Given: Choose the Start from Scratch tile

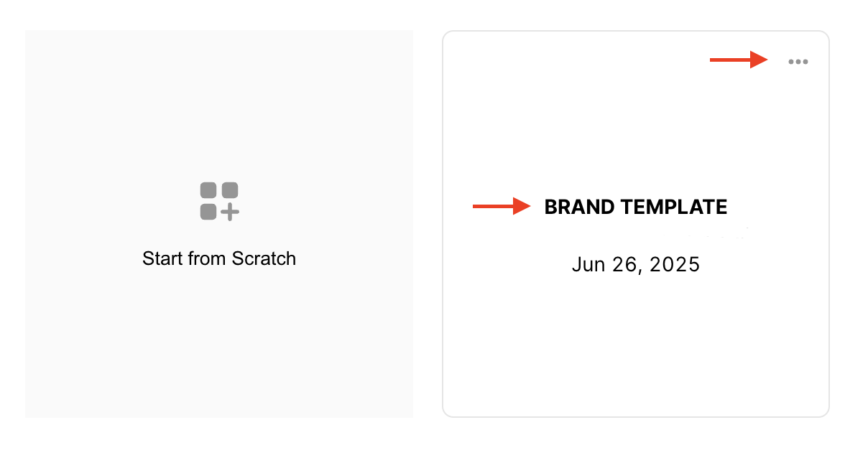Looking at the screenshot, I should 219,224.
